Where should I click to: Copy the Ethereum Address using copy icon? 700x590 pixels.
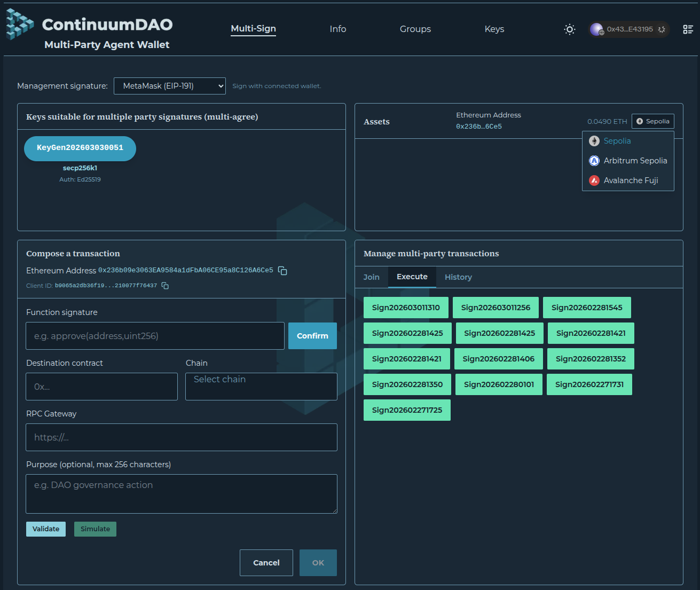tap(282, 271)
